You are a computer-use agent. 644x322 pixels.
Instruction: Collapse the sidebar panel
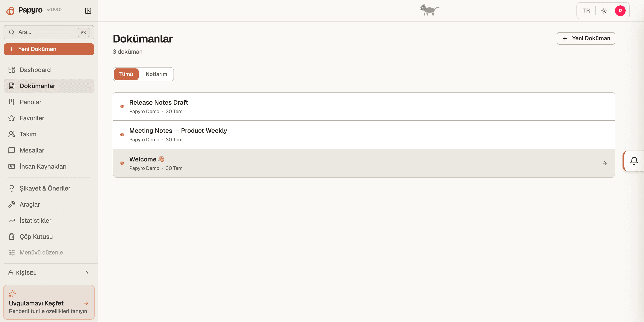[88, 11]
